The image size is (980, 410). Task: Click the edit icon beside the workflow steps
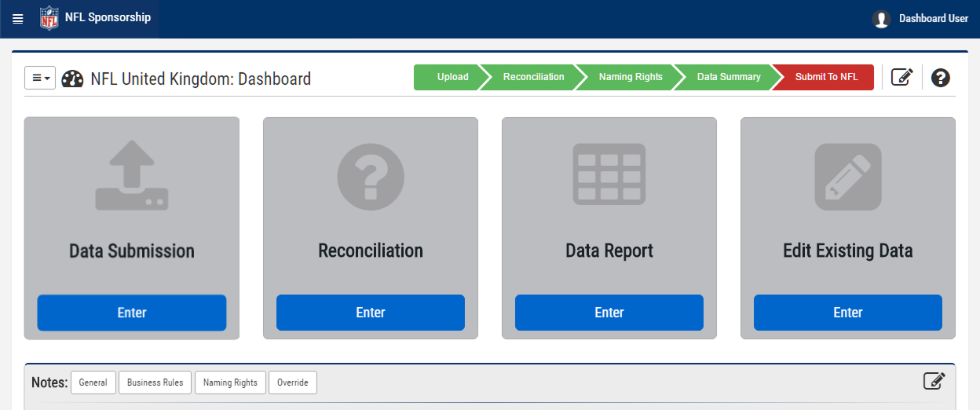coord(901,78)
